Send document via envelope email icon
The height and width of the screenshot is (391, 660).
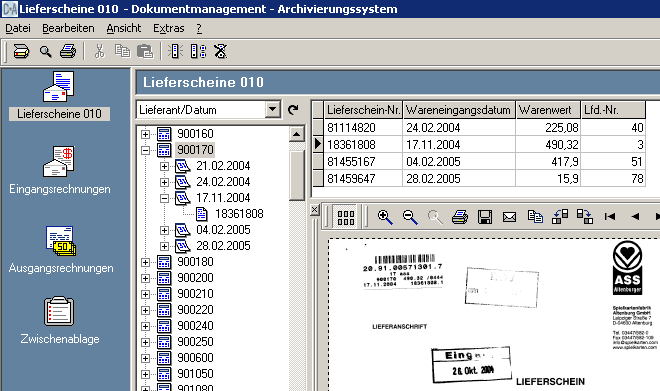click(x=509, y=217)
